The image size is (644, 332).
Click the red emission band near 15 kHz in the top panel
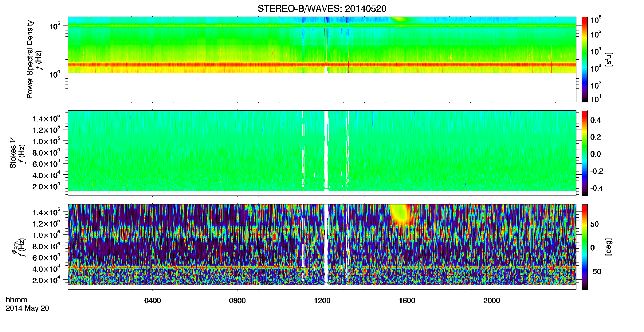(322, 65)
